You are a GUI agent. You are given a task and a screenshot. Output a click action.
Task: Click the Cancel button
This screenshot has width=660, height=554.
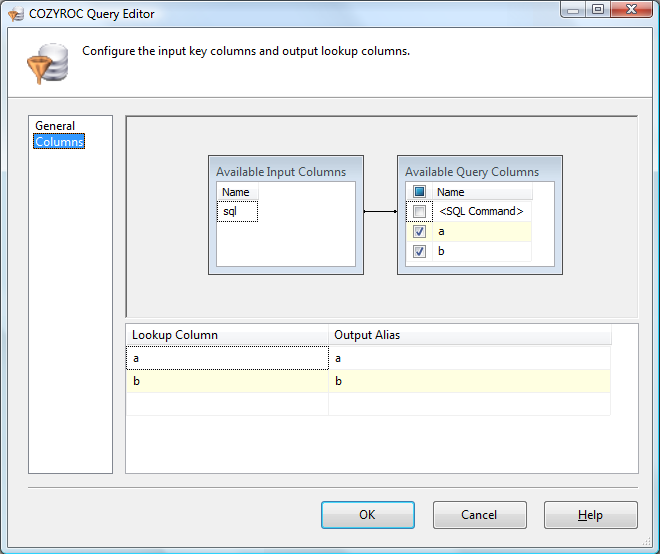coord(479,515)
